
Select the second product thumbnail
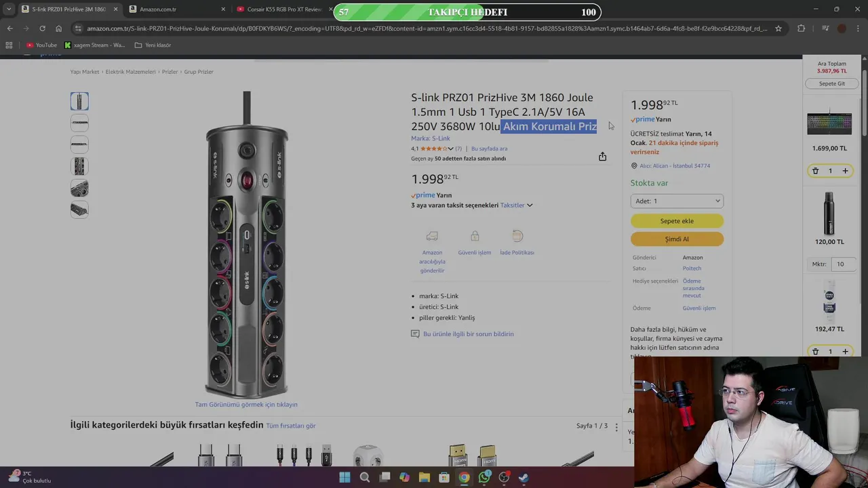pyautogui.click(x=79, y=123)
